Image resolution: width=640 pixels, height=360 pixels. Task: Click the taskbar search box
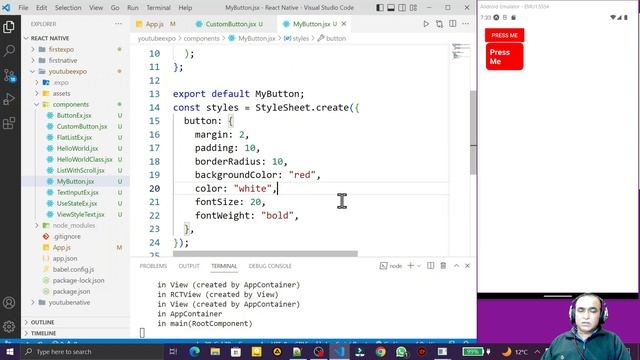92,351
